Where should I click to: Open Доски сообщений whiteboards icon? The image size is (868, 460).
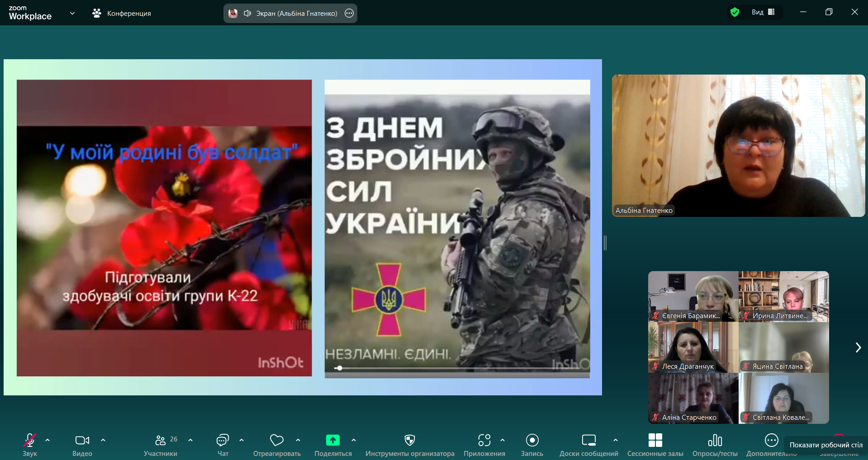pyautogui.click(x=589, y=440)
